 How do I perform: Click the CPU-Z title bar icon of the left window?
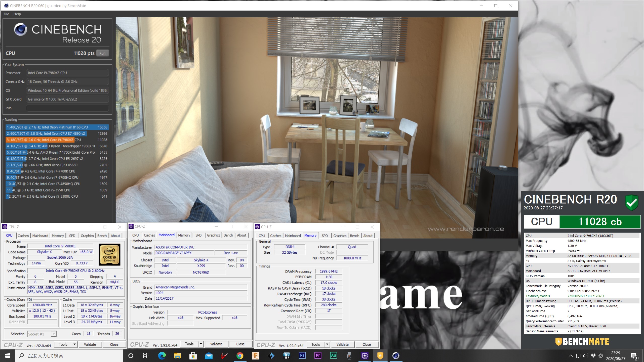click(5, 227)
